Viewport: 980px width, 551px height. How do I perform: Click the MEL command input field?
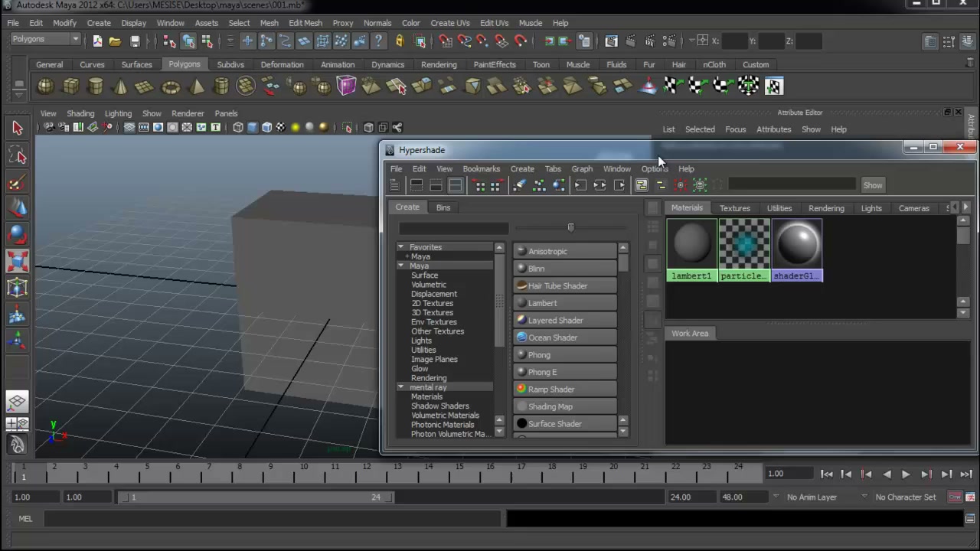coord(272,519)
